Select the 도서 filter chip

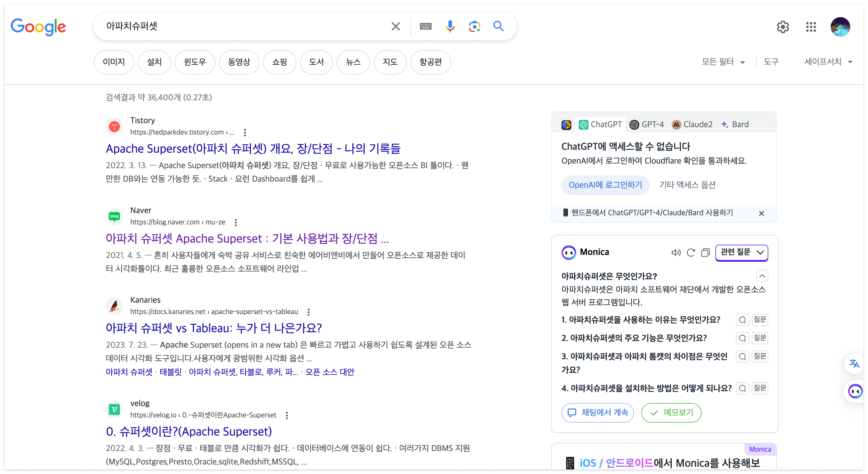[x=317, y=62]
